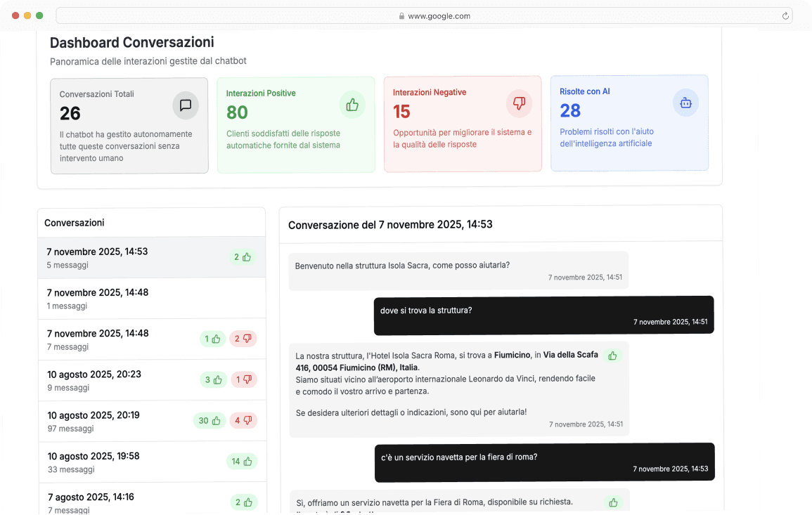Screen dimensions: 812x515
Task: Select conversation 10 agosto 2025, 20:19
Action: click(x=153, y=421)
